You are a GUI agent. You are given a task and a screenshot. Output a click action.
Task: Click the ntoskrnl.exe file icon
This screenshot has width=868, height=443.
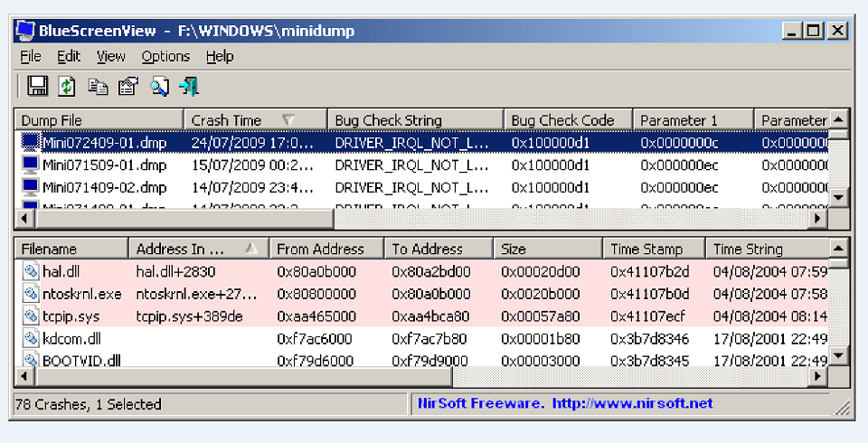(31, 294)
